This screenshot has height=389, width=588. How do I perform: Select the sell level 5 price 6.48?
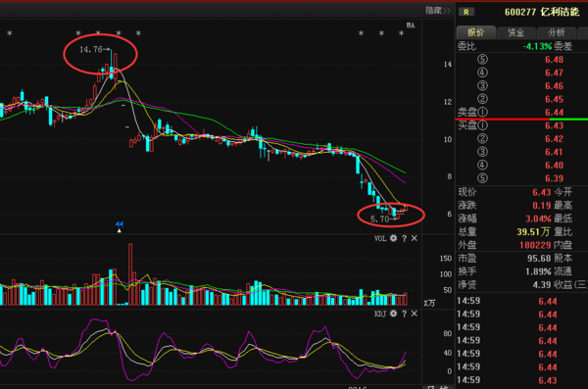click(554, 60)
